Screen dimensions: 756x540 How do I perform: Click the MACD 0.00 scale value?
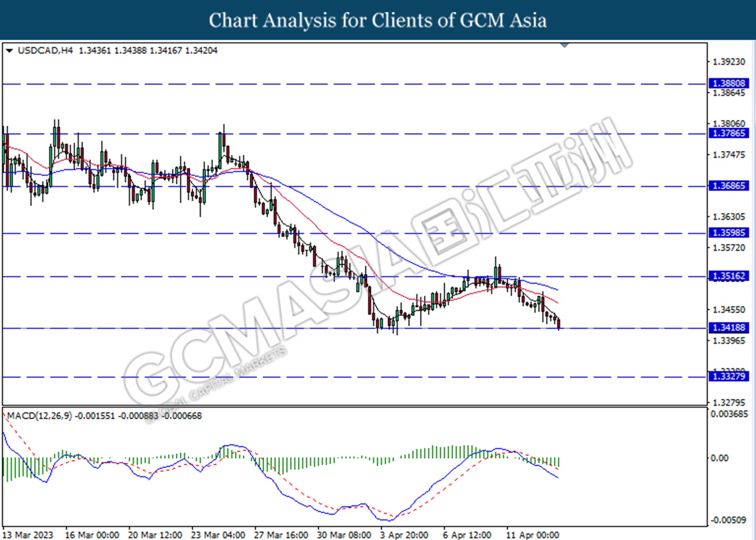[x=719, y=458]
